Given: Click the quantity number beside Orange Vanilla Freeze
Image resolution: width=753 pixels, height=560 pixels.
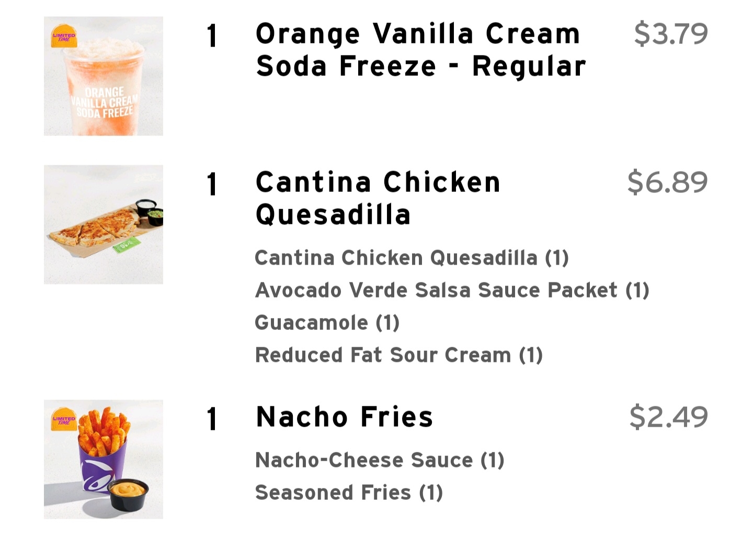Looking at the screenshot, I should 212,36.
